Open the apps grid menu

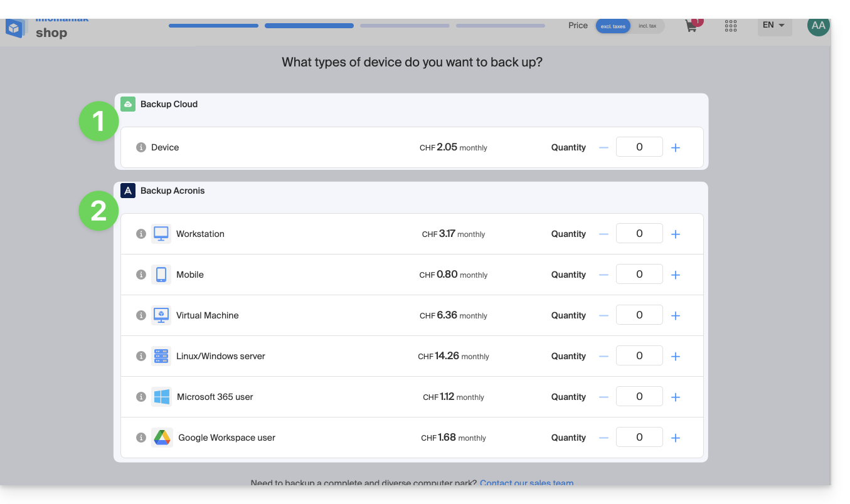pos(730,26)
